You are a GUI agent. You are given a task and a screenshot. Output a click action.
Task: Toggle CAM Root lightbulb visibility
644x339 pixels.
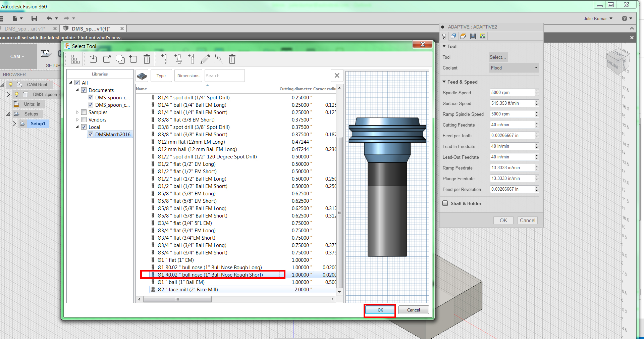coord(10,85)
